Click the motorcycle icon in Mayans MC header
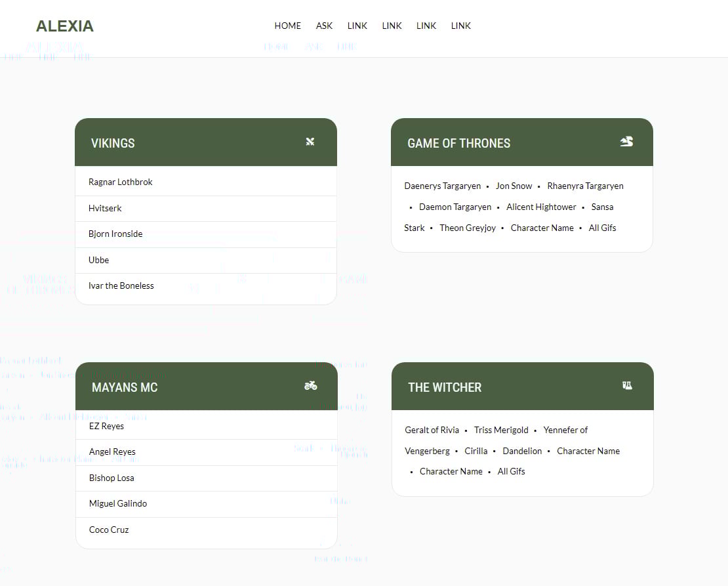The height and width of the screenshot is (586, 728). [x=311, y=386]
